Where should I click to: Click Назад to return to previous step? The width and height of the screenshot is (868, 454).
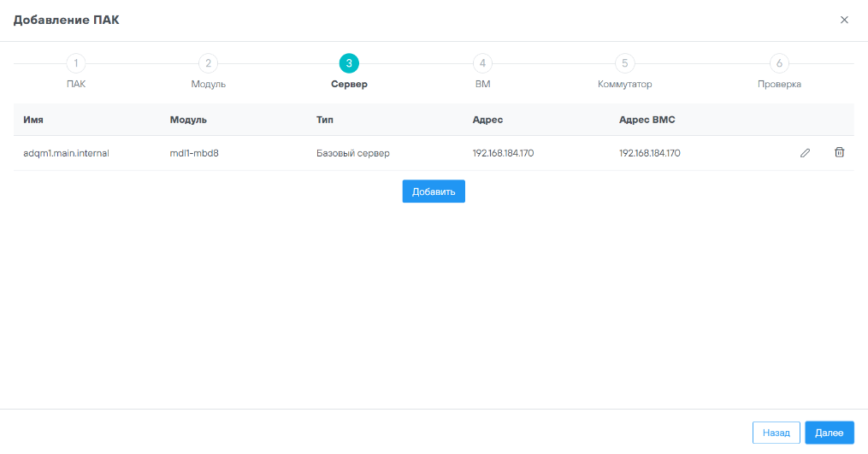coord(776,433)
